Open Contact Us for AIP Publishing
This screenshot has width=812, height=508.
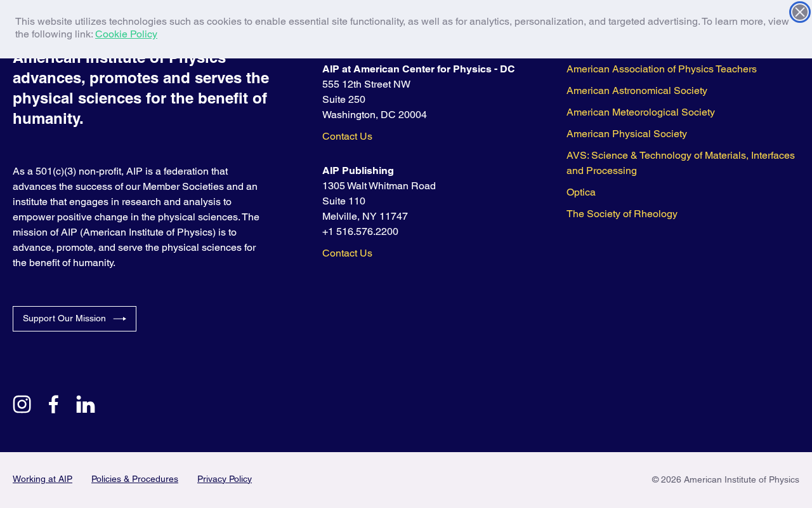click(347, 253)
